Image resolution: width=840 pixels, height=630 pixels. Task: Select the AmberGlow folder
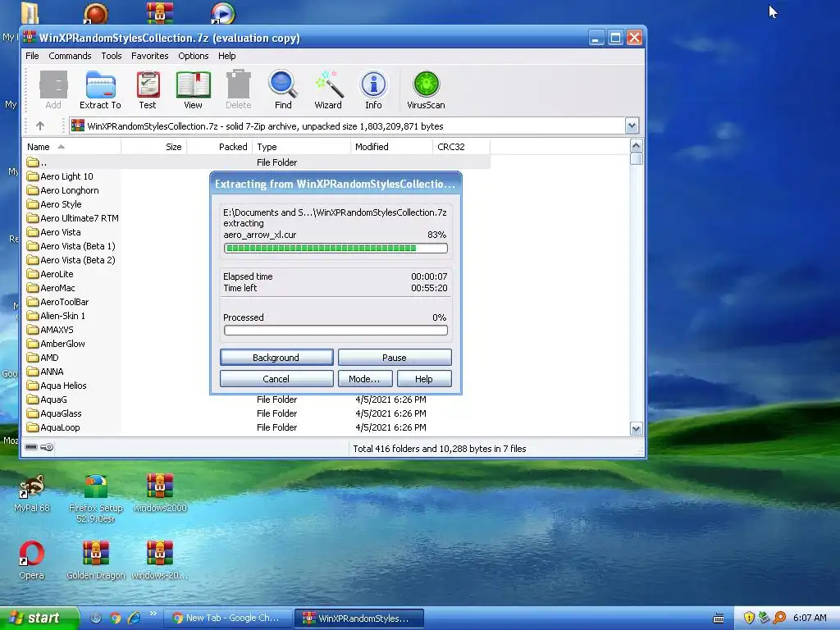click(57, 344)
